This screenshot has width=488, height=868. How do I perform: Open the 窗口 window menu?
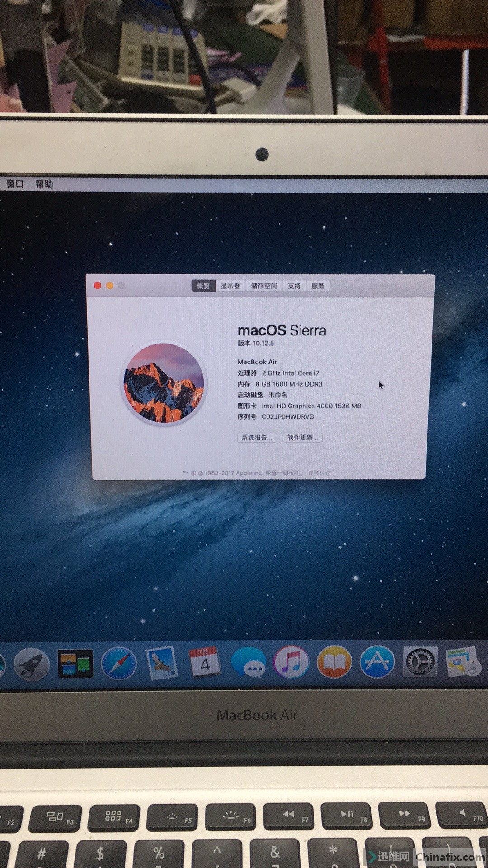[15, 184]
